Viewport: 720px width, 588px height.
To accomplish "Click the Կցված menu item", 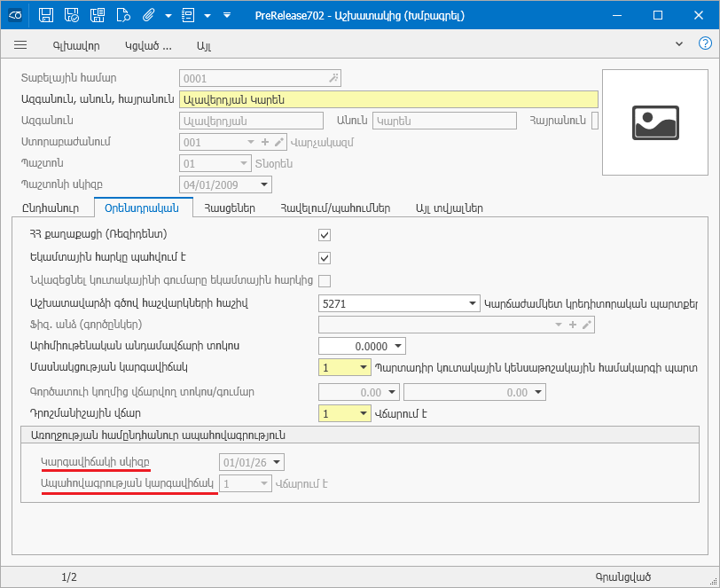I will [x=147, y=44].
